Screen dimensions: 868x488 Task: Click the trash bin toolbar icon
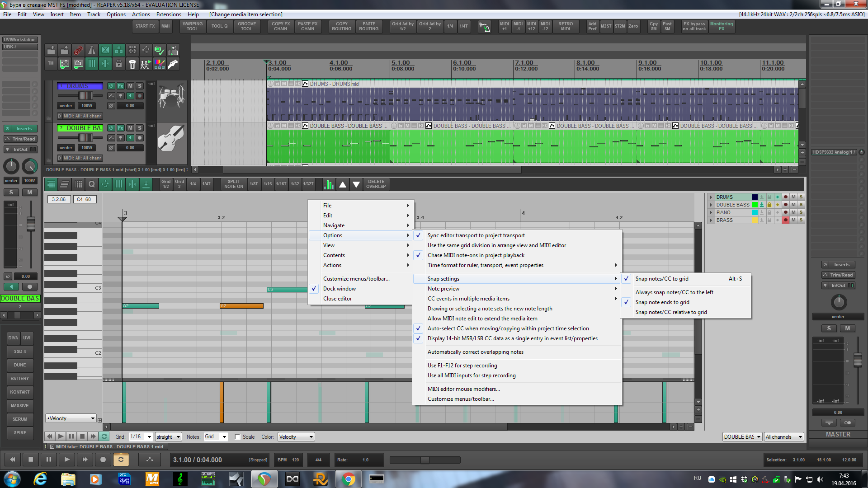tap(132, 64)
